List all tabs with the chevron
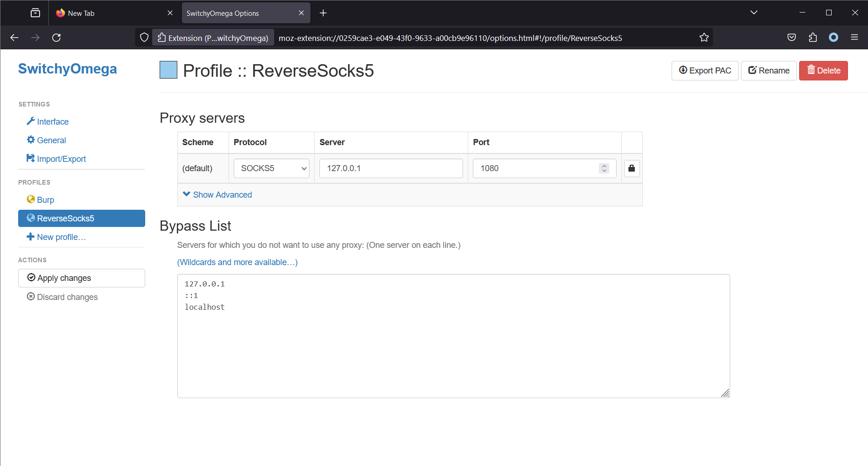 [754, 13]
